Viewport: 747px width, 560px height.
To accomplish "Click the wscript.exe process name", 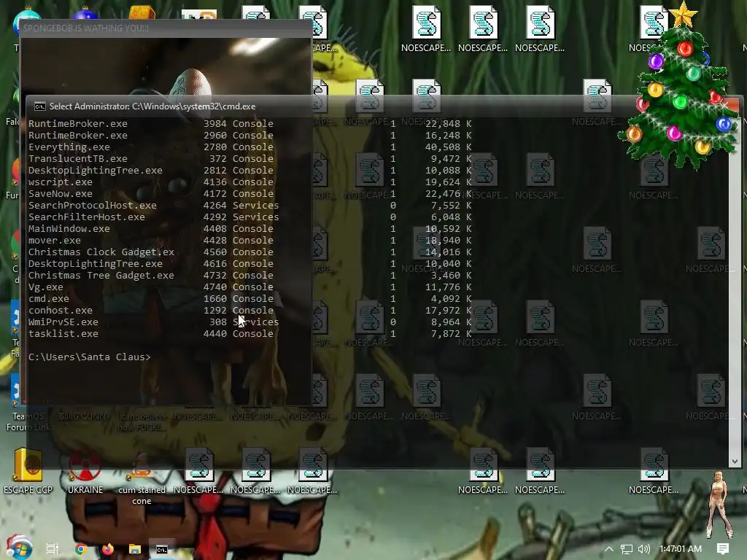I will tap(61, 182).
